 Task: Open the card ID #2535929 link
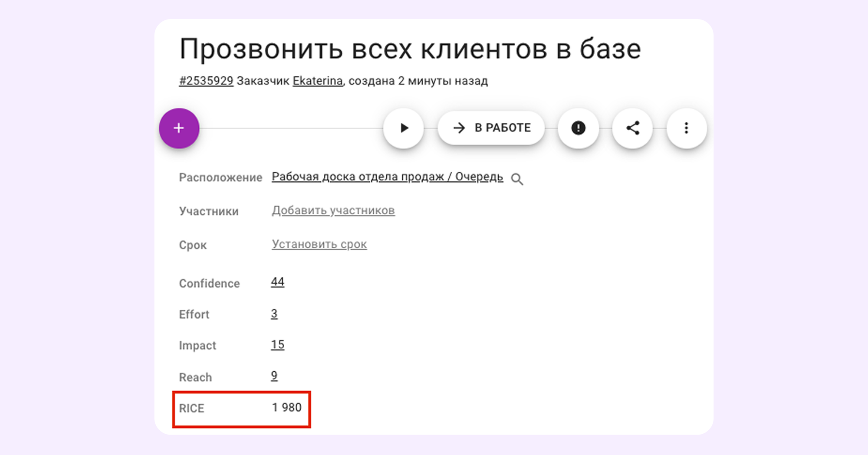coord(206,81)
